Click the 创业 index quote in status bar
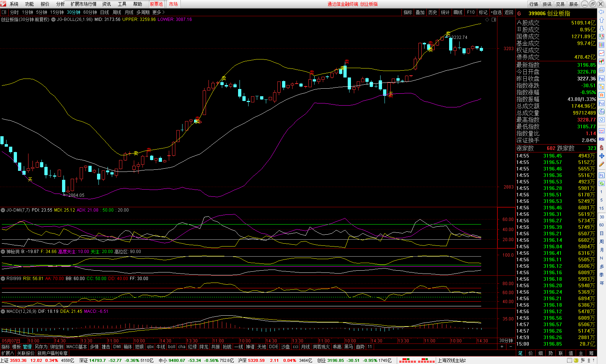This screenshot has height=364, width=606. point(354,360)
